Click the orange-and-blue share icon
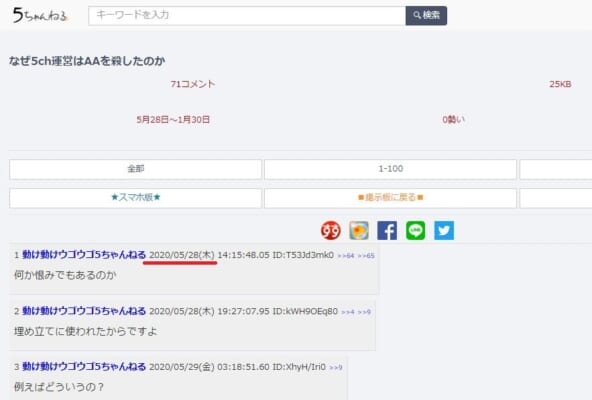592x400 pixels. click(359, 230)
